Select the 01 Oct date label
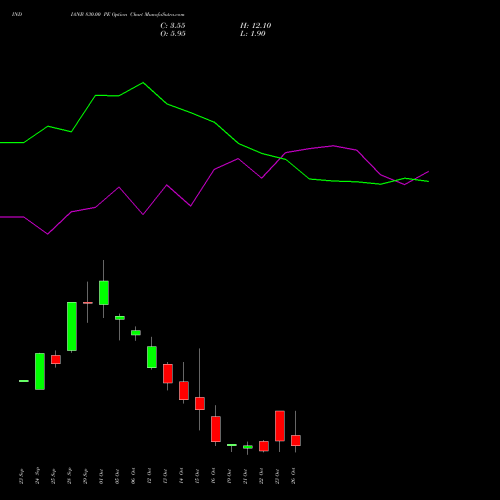The height and width of the screenshot is (500, 500). coord(101,476)
